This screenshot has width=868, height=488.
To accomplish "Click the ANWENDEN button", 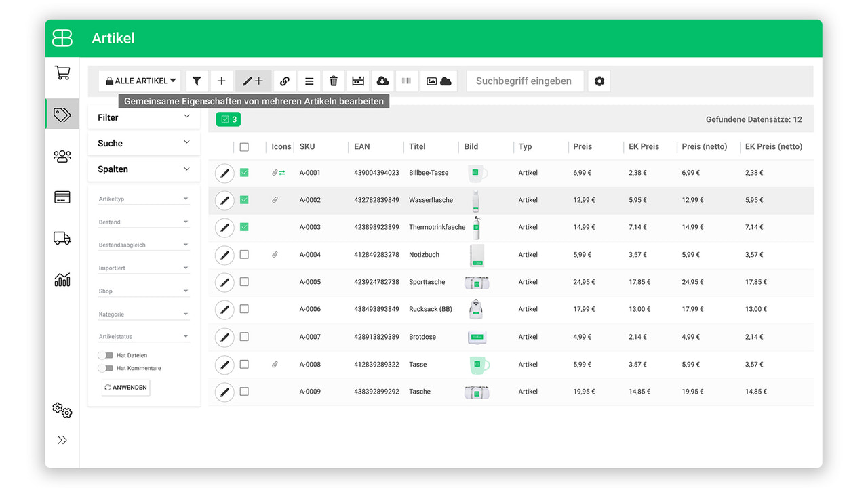I will (125, 387).
